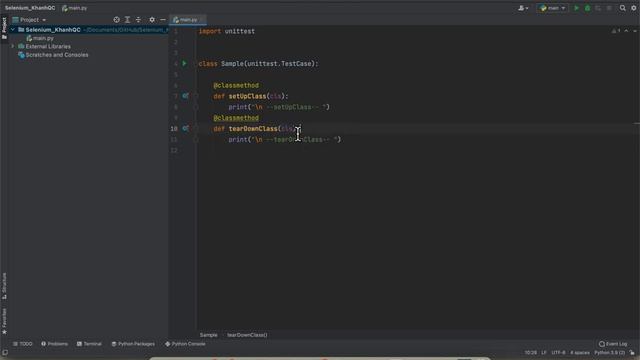
Task: Change the LF line separator in status bar
Action: [544, 353]
